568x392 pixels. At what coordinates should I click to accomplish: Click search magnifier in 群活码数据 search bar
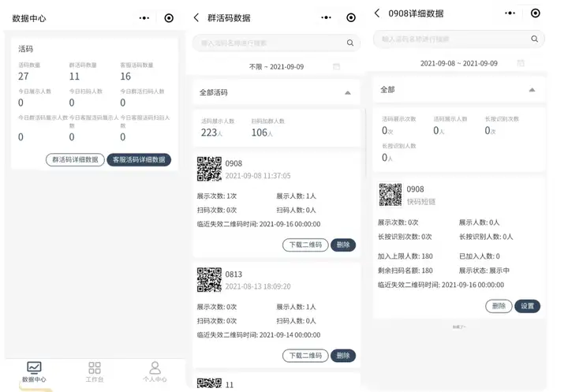click(x=350, y=43)
